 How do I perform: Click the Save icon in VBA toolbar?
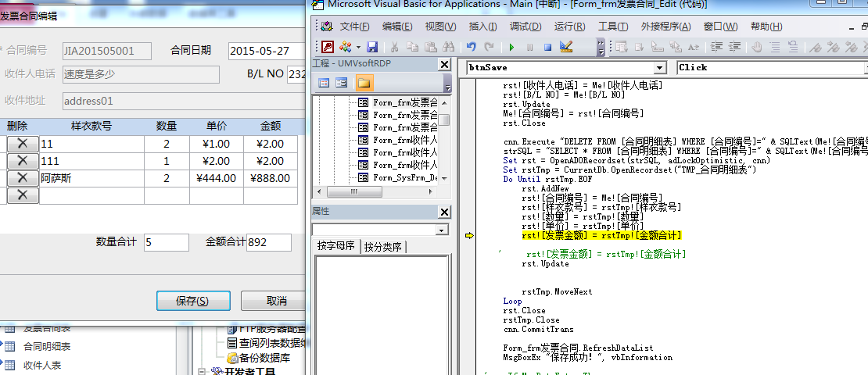tap(372, 48)
